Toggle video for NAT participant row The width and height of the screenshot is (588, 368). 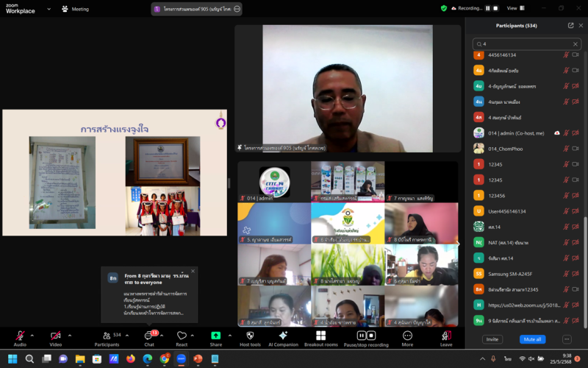[576, 243]
